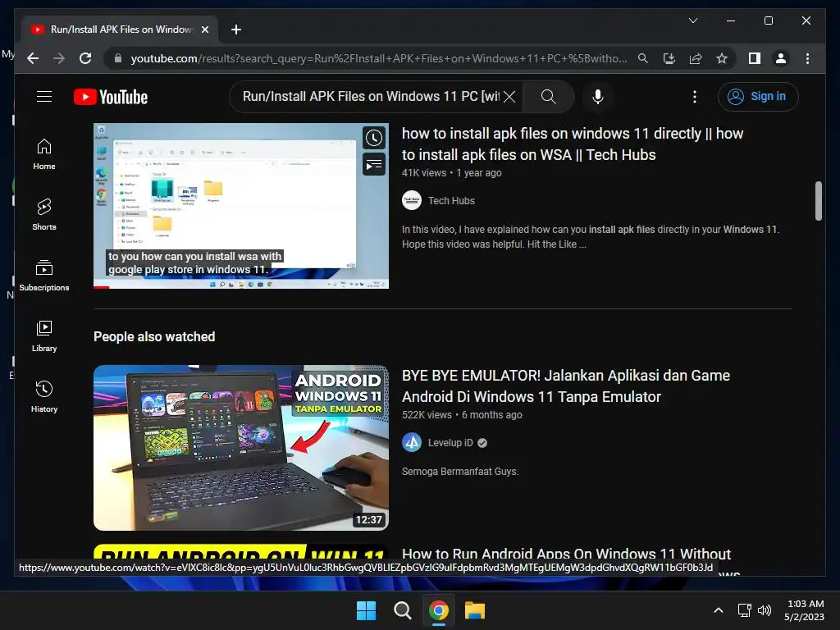Open Chrome's three-dot menu
This screenshot has height=630, width=840.
coord(807,58)
